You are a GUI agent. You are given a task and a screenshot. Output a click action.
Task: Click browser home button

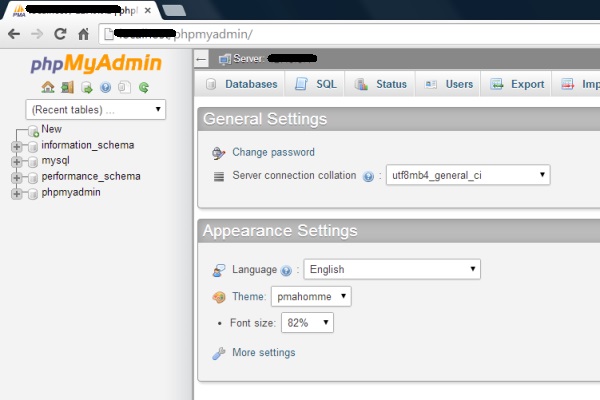pyautogui.click(x=83, y=34)
